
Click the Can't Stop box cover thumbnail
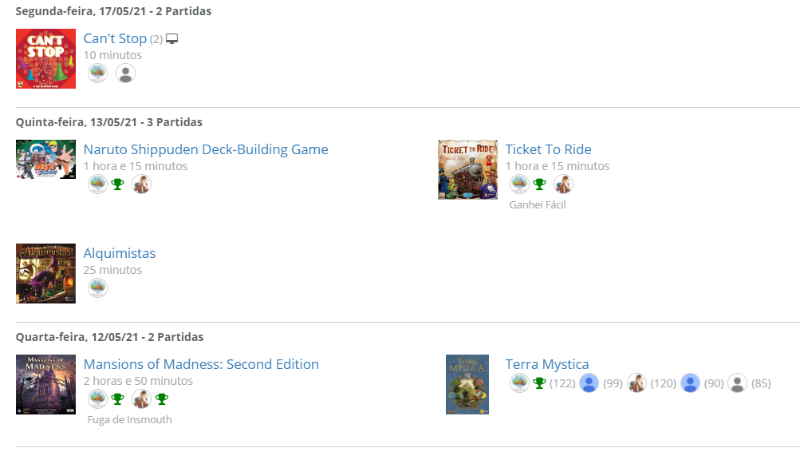(x=46, y=58)
